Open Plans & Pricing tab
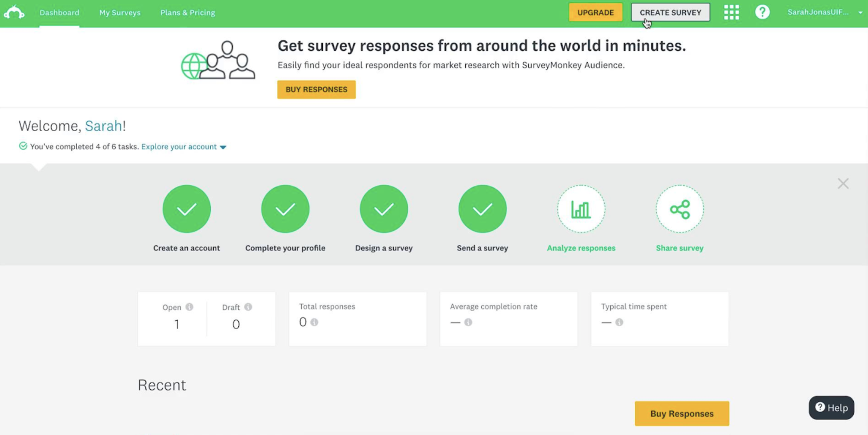 (187, 12)
